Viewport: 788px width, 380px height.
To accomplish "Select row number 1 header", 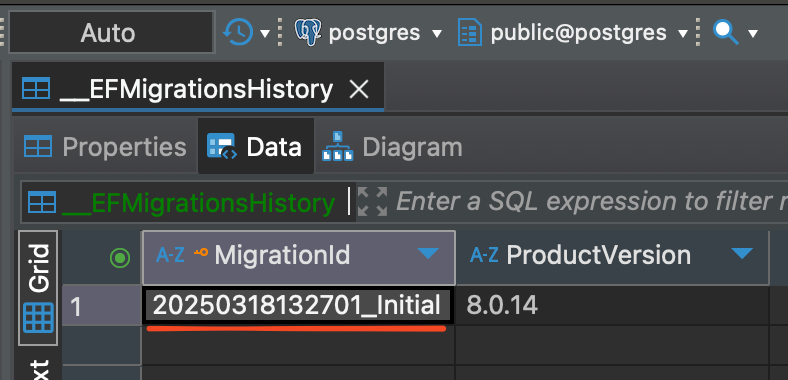I will pos(101,306).
